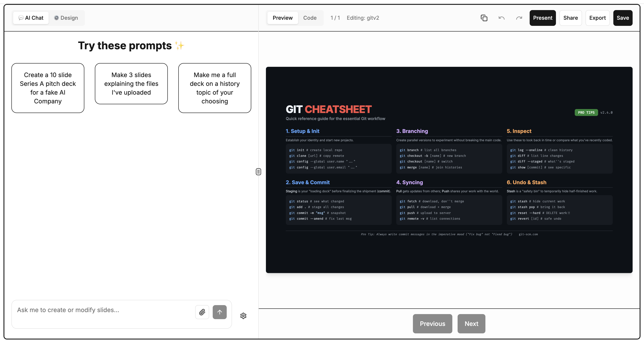Open chat settings gear icon
Image resolution: width=644 pixels, height=343 pixels.
click(x=243, y=316)
